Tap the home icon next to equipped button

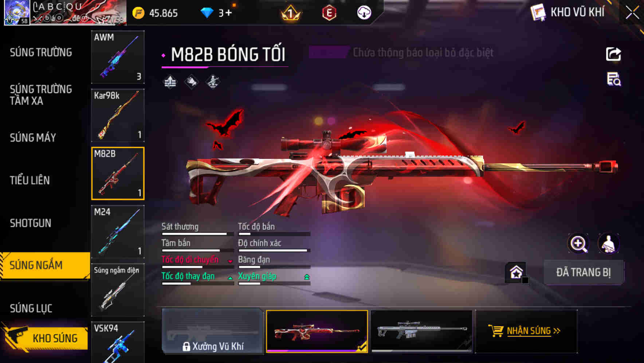pyautogui.click(x=516, y=272)
